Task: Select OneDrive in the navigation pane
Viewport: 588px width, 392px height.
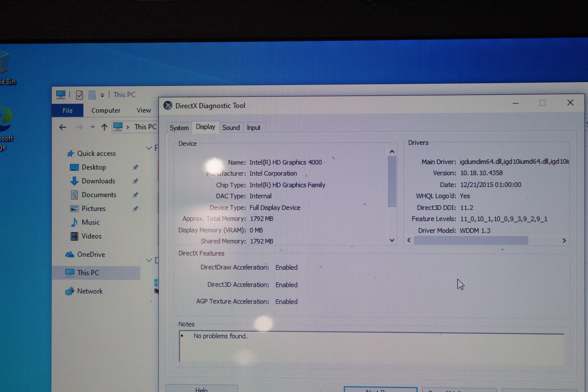Action: pos(91,255)
